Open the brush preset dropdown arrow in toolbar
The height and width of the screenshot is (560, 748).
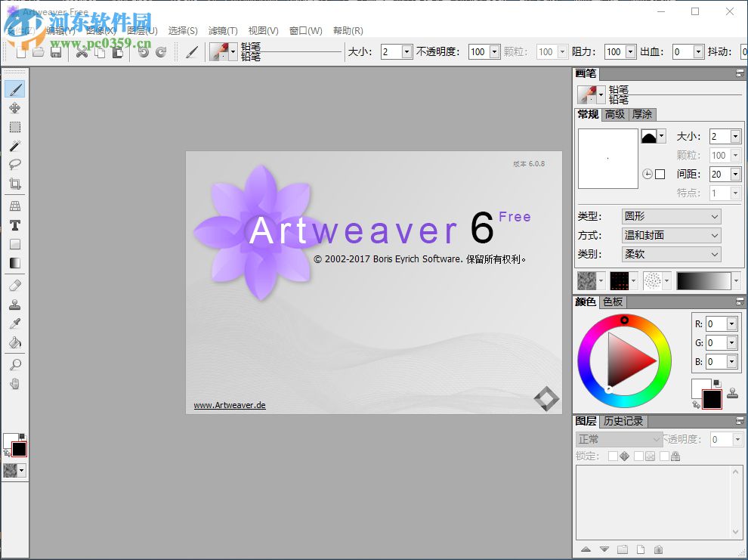(233, 51)
